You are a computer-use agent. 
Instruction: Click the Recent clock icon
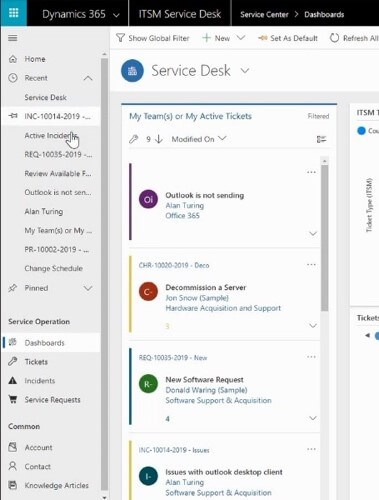point(13,78)
